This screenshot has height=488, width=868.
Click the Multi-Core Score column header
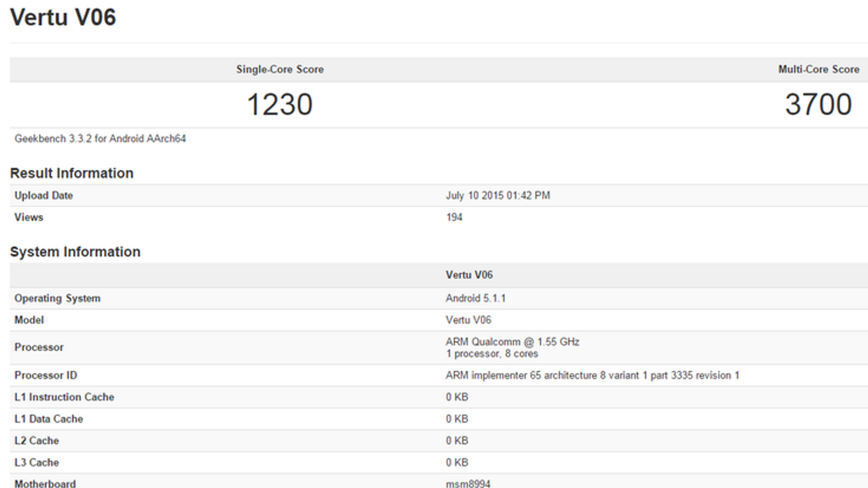coord(818,69)
